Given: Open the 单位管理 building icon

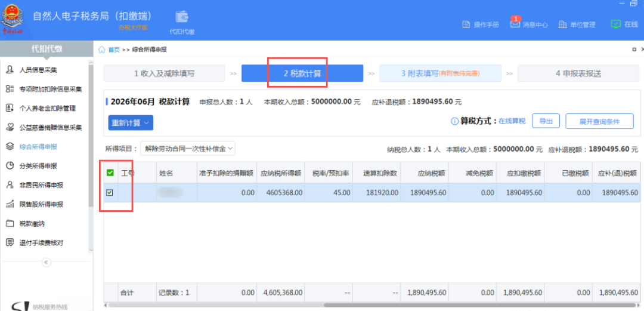Looking at the screenshot, I should click(563, 24).
